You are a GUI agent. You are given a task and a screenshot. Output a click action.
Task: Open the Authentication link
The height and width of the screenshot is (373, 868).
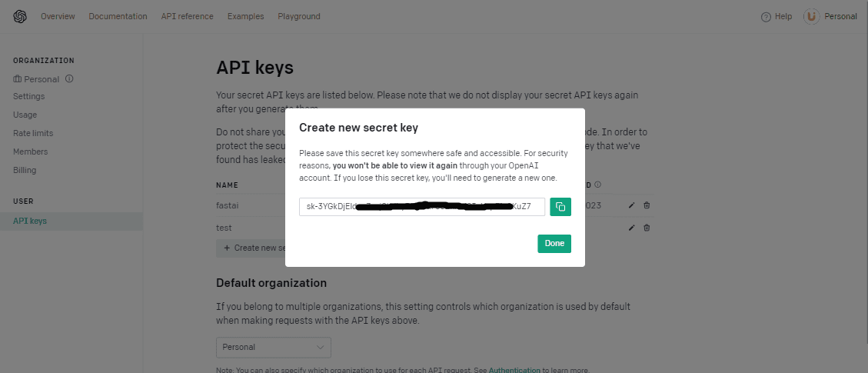(514, 370)
